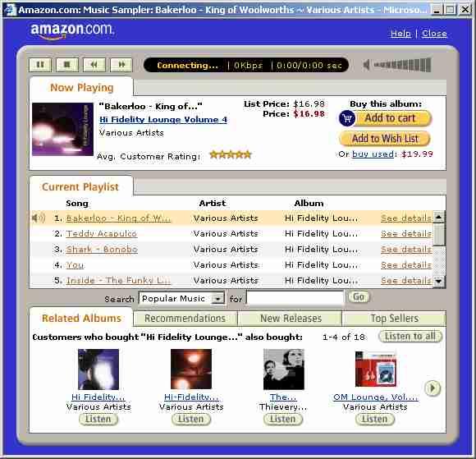Show next related albums with arrow

433,388
